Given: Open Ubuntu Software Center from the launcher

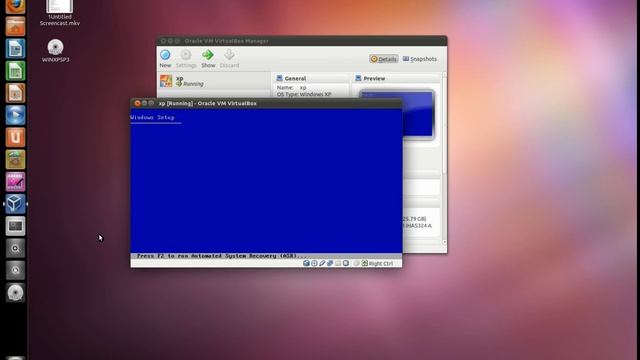Looking at the screenshot, I should [x=16, y=159].
